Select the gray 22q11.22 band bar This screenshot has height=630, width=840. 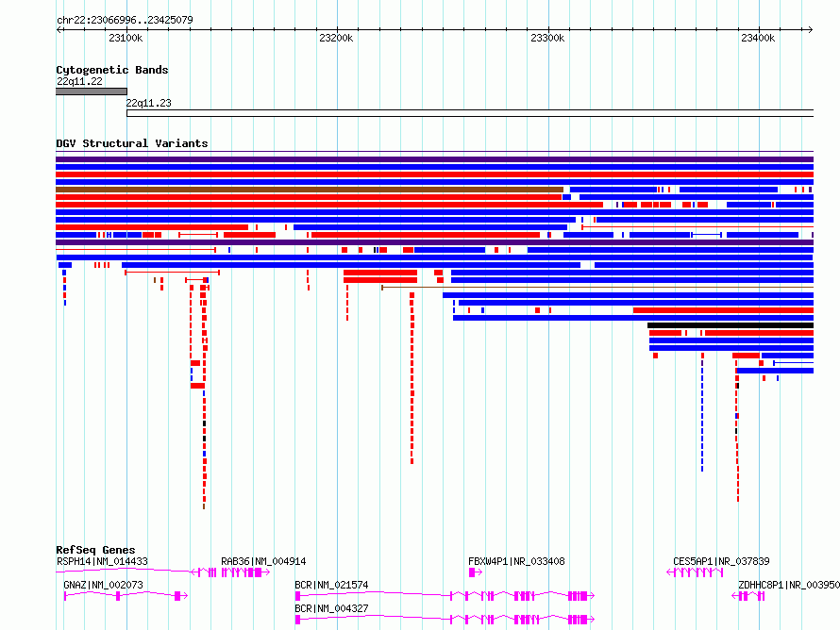coord(92,91)
